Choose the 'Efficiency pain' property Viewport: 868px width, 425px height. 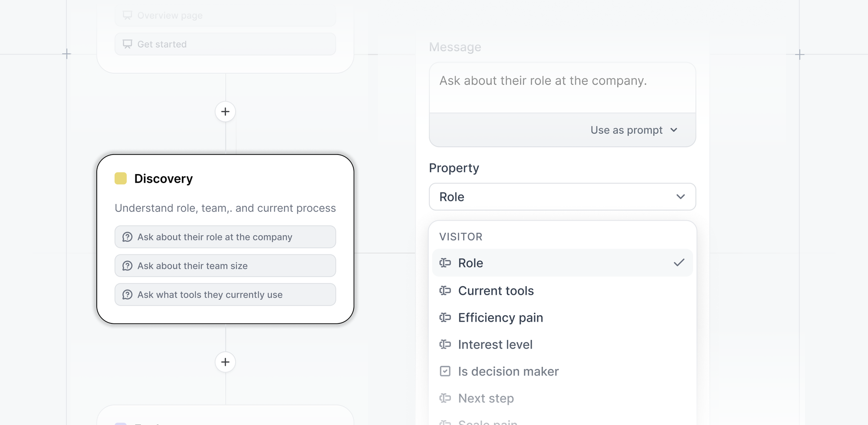pyautogui.click(x=562, y=317)
